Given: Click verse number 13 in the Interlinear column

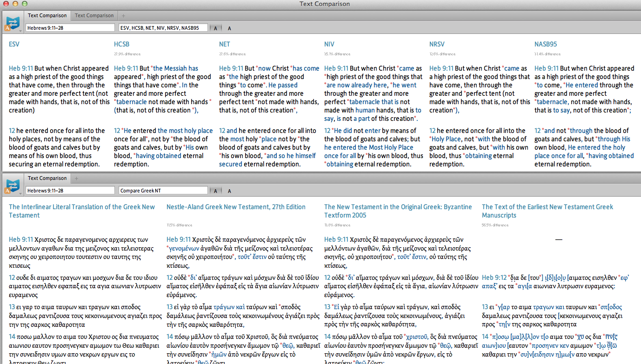Looking at the screenshot, I should [12, 307].
